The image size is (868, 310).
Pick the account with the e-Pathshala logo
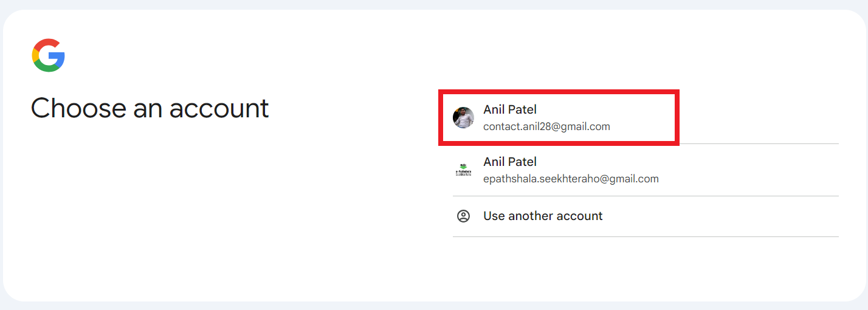click(646, 170)
